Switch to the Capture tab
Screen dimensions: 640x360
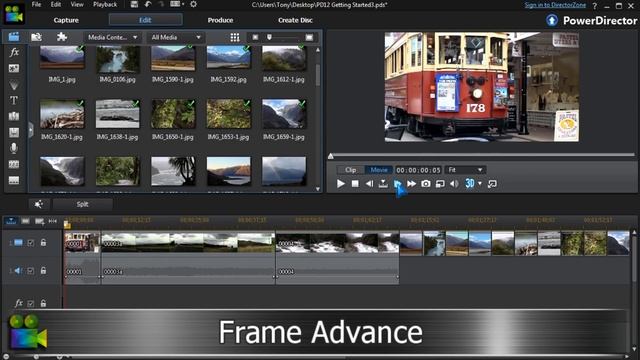[66, 20]
